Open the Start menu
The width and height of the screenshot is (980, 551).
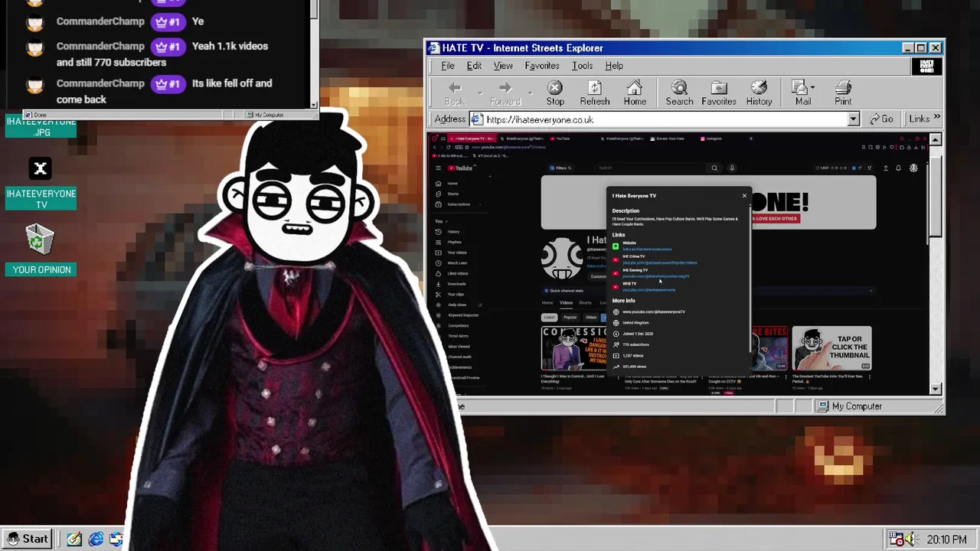coord(27,539)
